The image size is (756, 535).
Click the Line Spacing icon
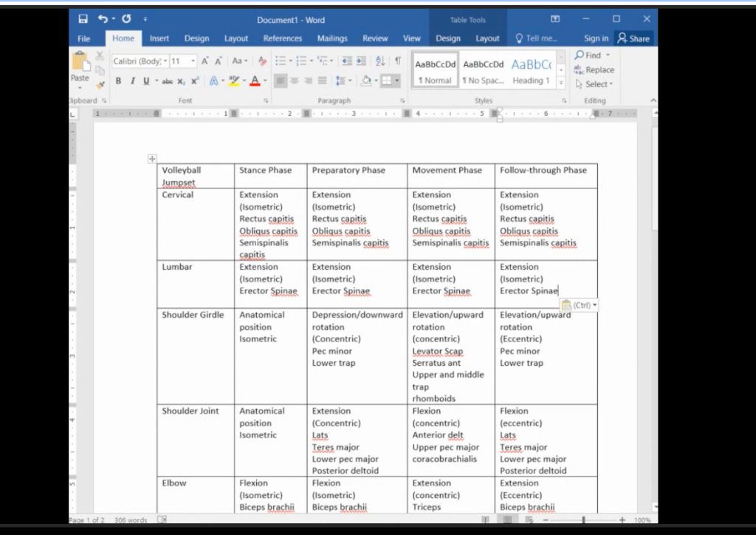point(340,81)
